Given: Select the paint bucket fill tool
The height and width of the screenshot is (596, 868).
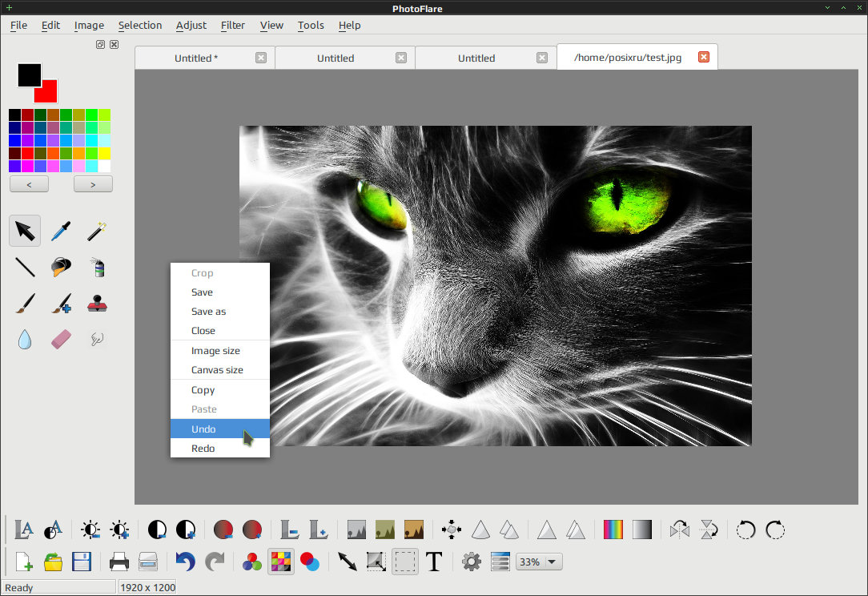Looking at the screenshot, I should click(61, 267).
